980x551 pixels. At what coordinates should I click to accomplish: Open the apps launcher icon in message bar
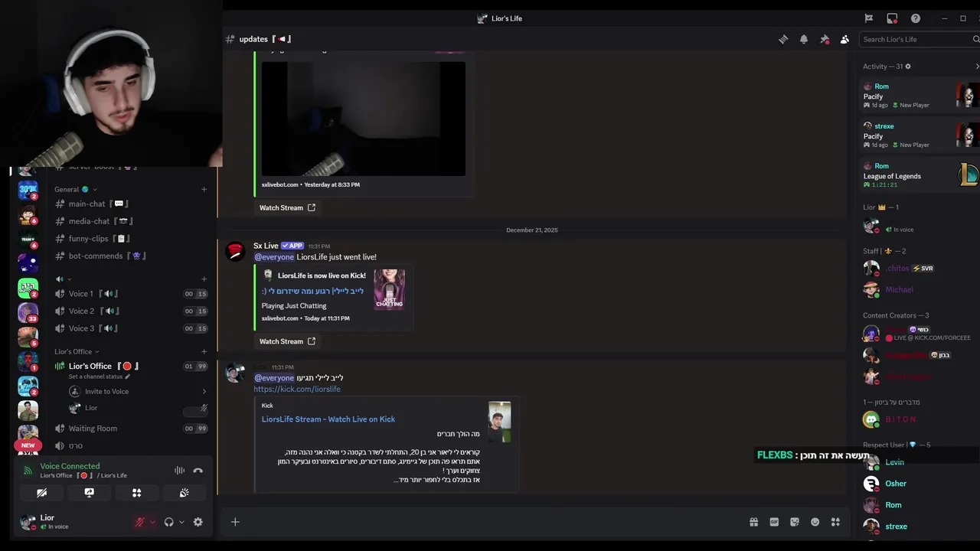tap(835, 522)
